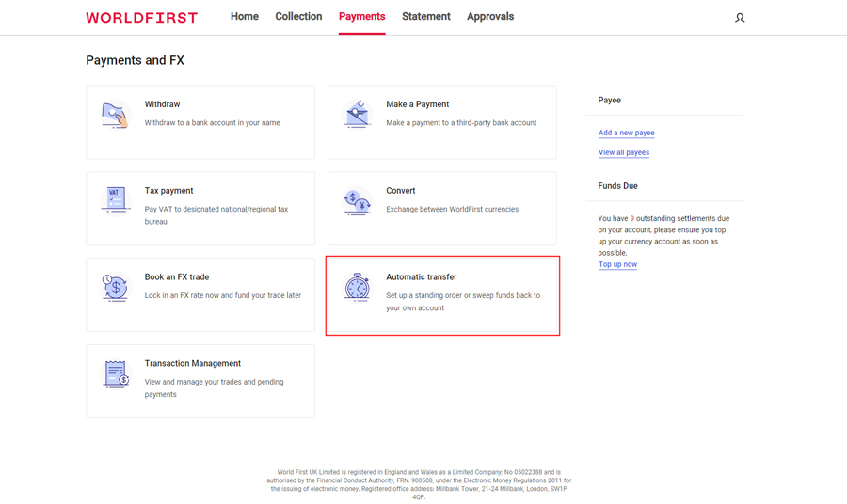The height and width of the screenshot is (504, 847).
Task: Select the Payments tab
Action: [x=362, y=17]
